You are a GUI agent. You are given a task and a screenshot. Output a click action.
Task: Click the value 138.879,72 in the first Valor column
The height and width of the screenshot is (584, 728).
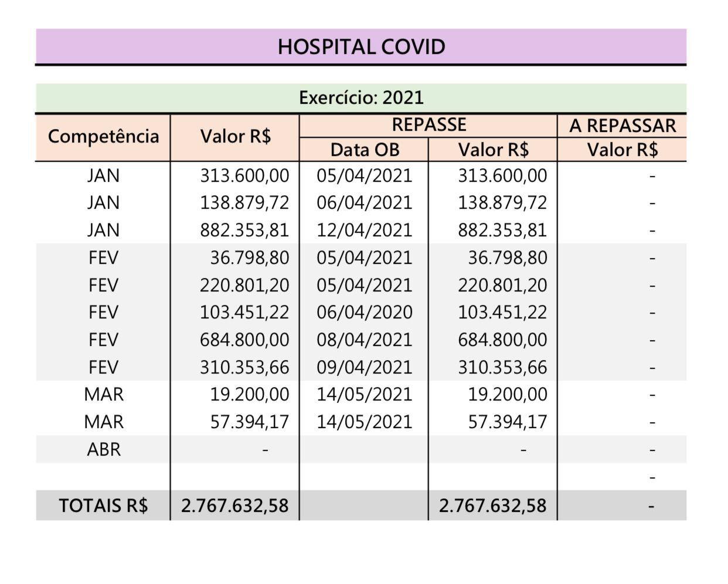pos(244,202)
